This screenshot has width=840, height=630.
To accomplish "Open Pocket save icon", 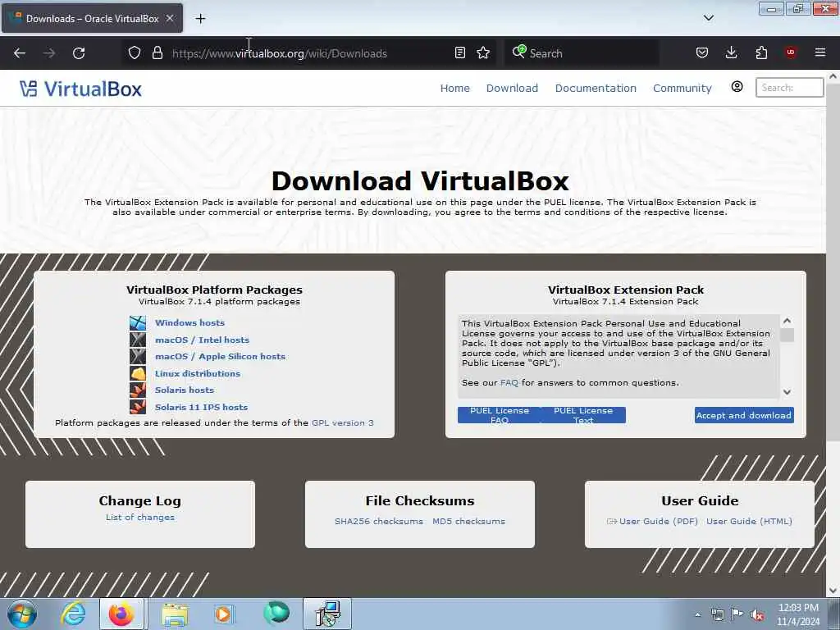I will point(702,52).
